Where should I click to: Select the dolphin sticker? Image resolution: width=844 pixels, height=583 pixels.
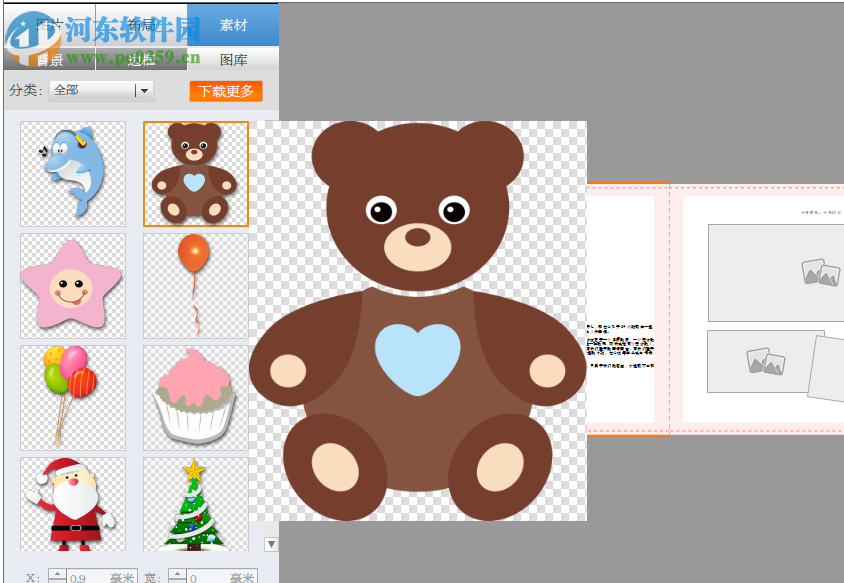pyautogui.click(x=71, y=172)
